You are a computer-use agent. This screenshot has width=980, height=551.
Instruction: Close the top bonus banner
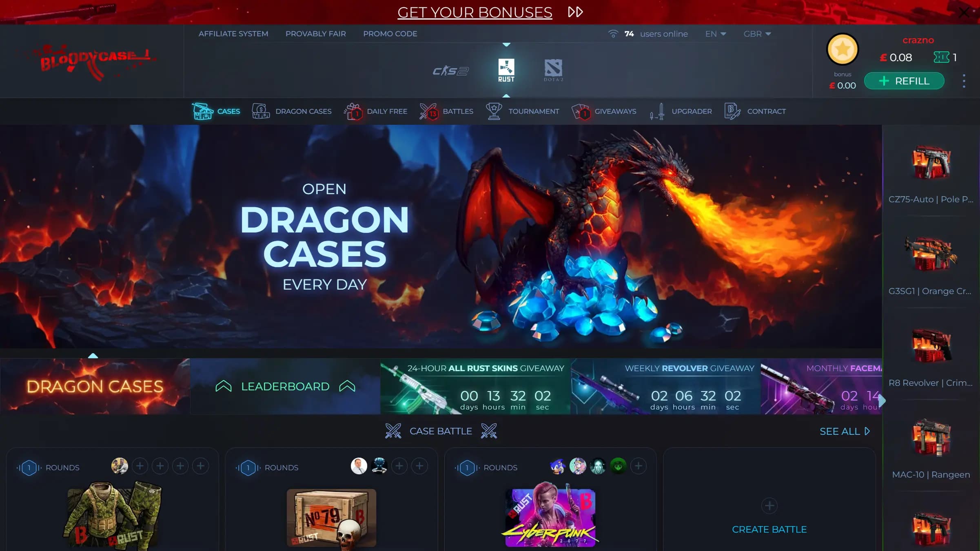[x=964, y=13]
